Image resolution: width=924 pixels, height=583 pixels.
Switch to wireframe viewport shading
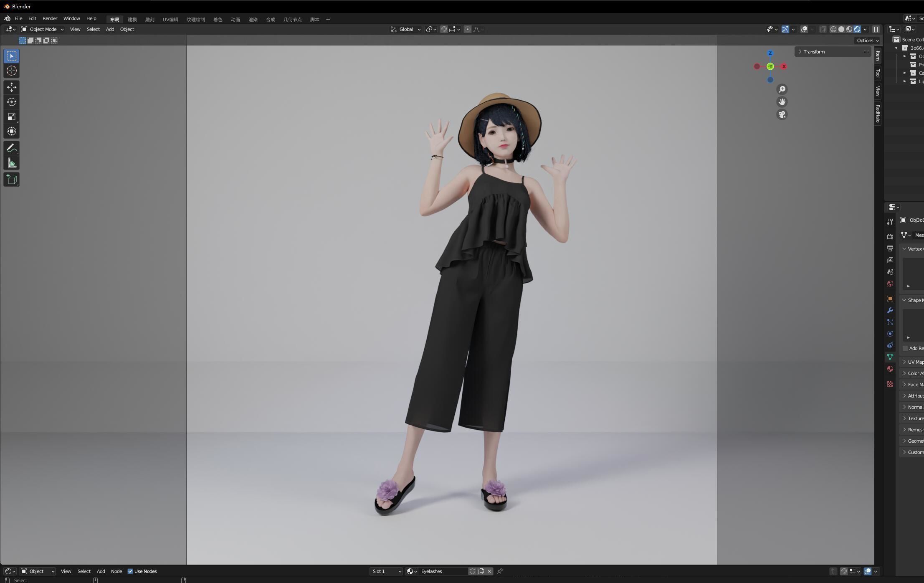833,29
